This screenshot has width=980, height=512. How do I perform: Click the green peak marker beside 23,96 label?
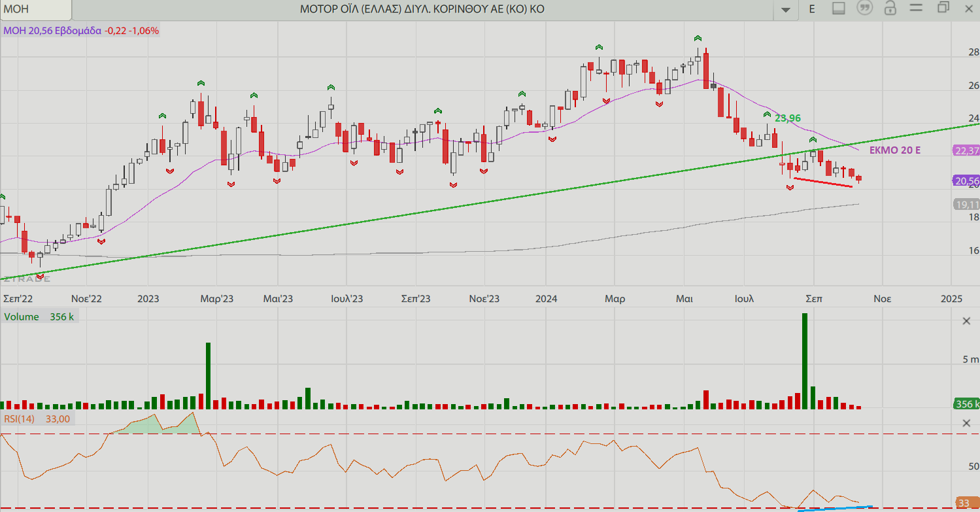pyautogui.click(x=767, y=115)
